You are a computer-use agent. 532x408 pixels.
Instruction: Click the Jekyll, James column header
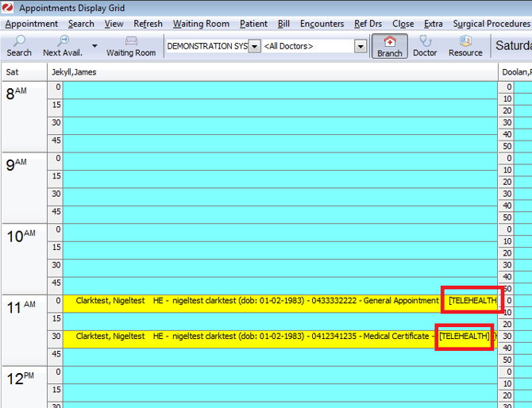click(74, 72)
